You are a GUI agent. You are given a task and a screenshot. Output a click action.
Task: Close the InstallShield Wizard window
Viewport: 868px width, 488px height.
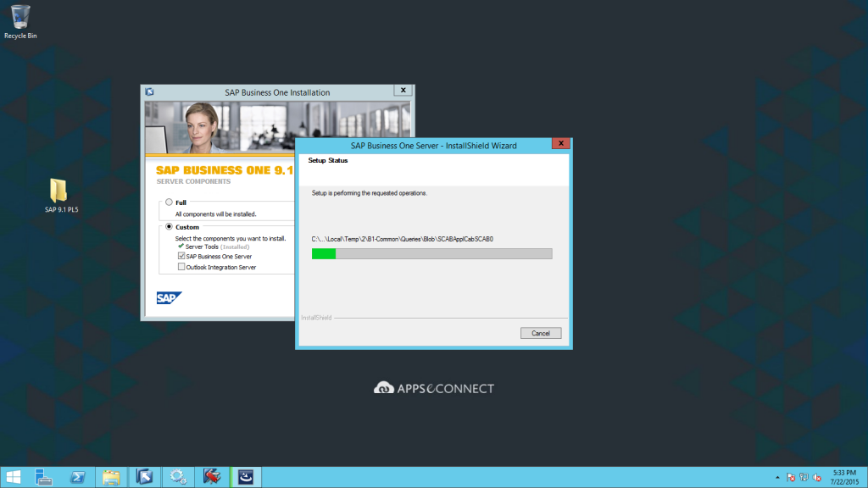(561, 143)
